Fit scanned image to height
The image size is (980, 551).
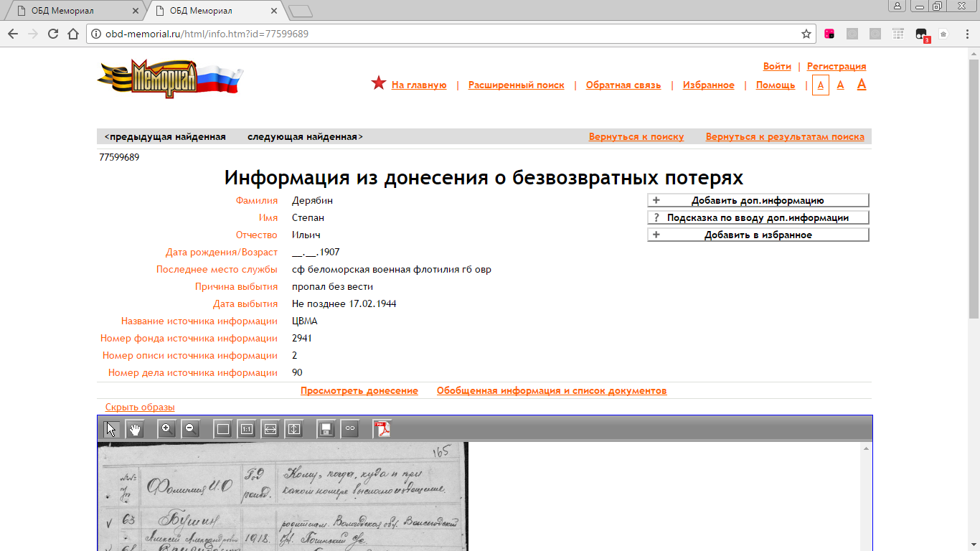pyautogui.click(x=294, y=429)
